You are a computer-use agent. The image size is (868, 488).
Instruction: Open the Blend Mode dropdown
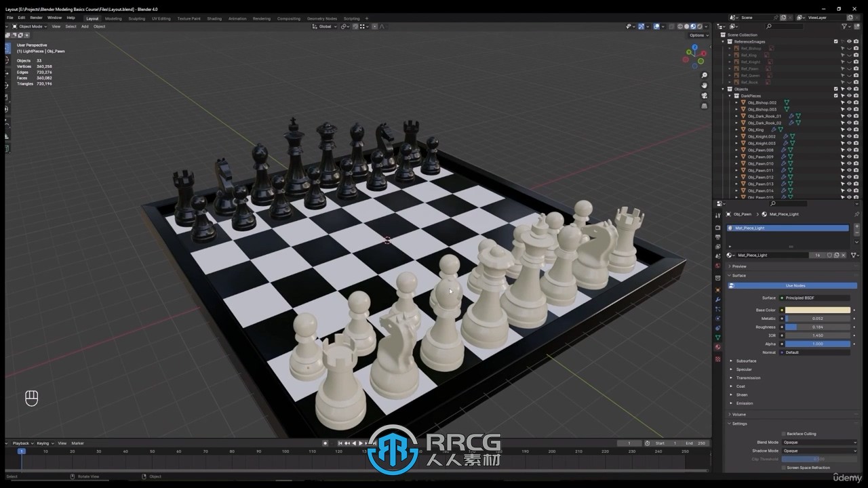(x=820, y=443)
